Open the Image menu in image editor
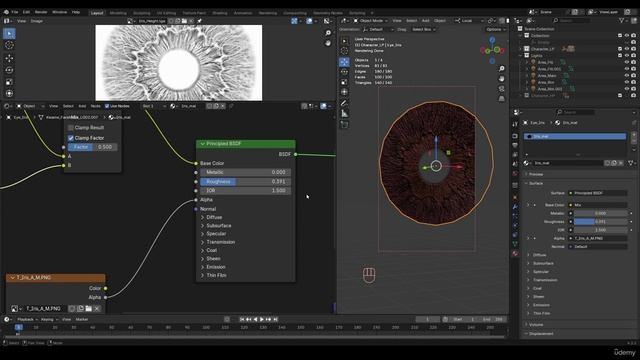The height and width of the screenshot is (360, 640). click(x=37, y=21)
